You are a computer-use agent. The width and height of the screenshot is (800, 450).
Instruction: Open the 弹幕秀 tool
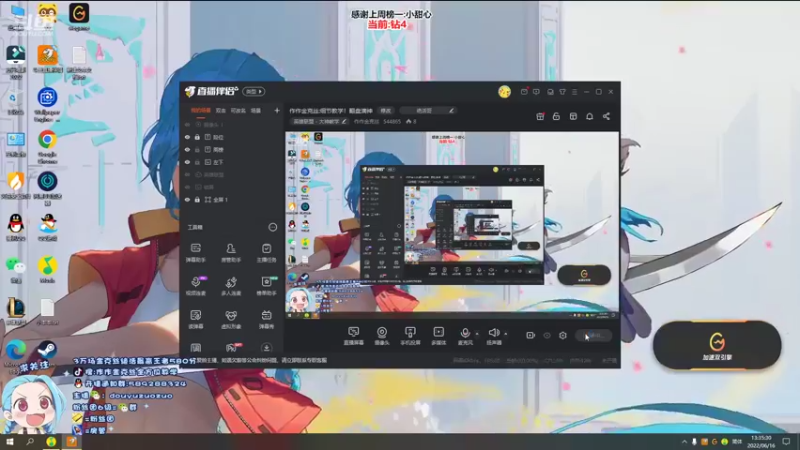266,319
